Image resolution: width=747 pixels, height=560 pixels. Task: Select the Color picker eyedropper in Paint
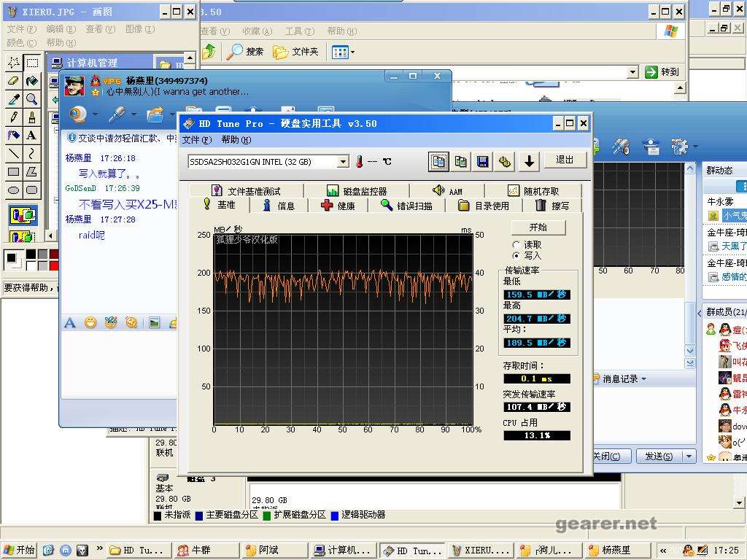(x=13, y=98)
